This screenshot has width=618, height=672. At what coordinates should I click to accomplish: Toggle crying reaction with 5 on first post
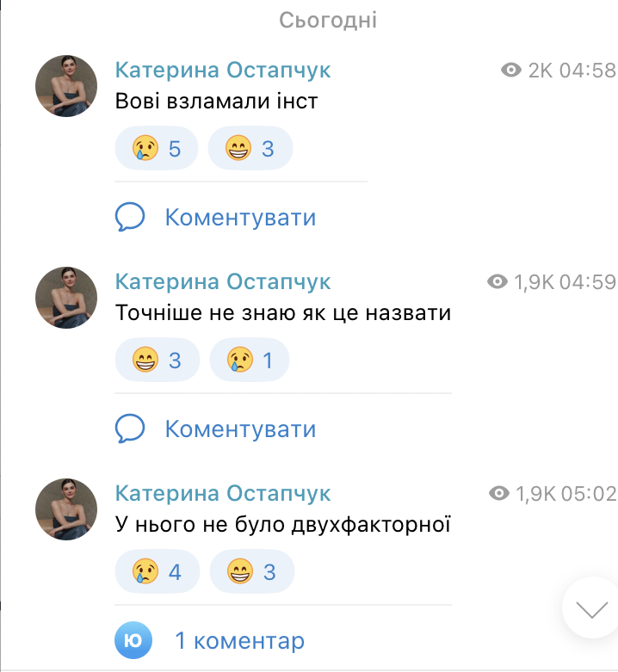(157, 149)
